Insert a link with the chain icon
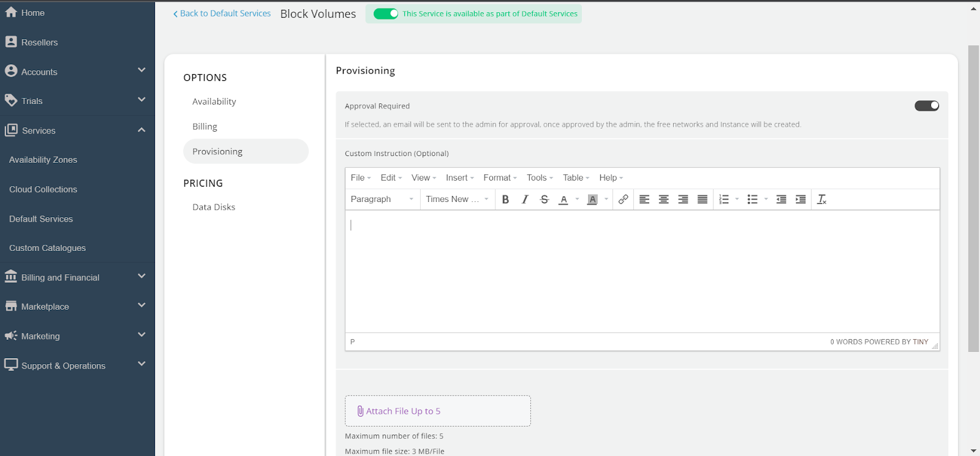This screenshot has height=456, width=980. (623, 200)
